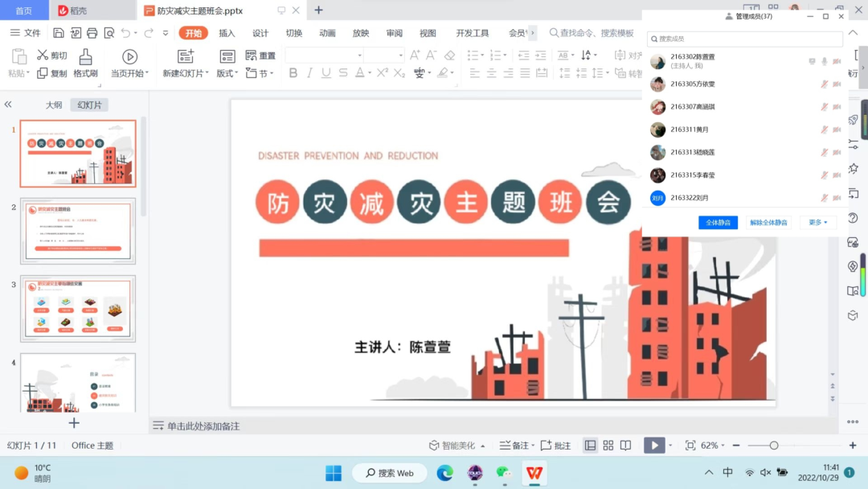This screenshot has height=489, width=868.
Task: Click the 全体静音 mute all button
Action: pos(718,223)
